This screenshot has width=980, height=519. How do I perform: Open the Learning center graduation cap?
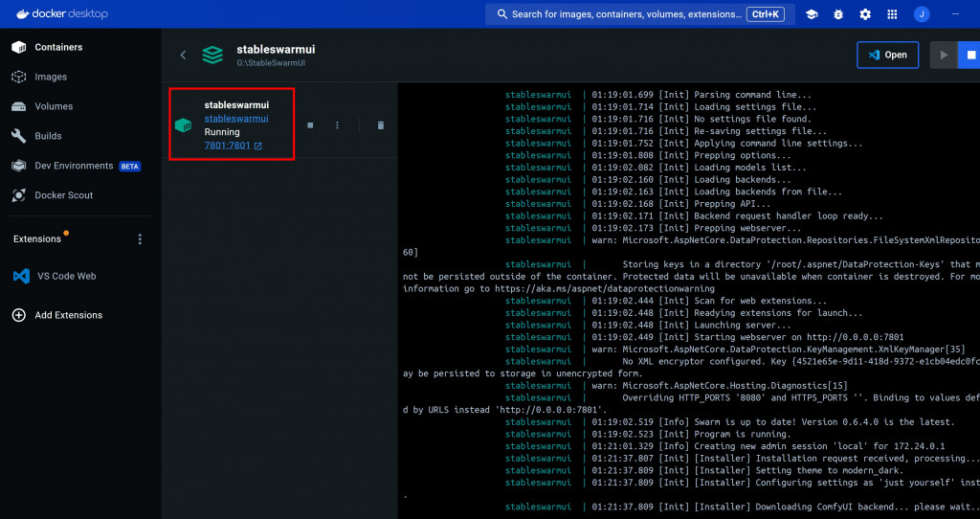click(x=812, y=13)
